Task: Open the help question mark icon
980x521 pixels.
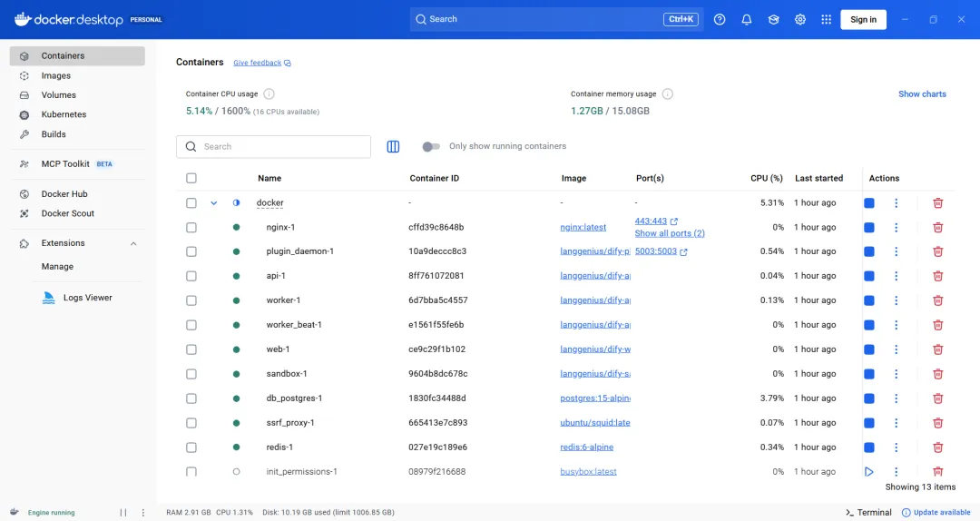Action: (720, 19)
